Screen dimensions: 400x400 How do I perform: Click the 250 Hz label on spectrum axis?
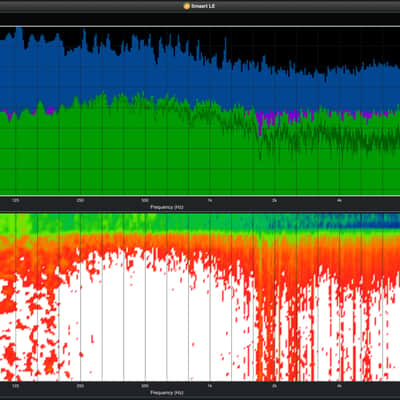point(80,200)
